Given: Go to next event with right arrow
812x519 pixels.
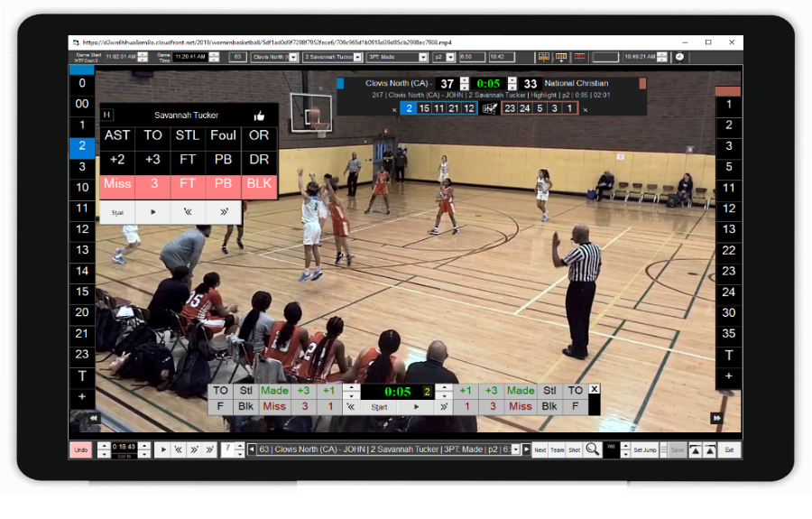Looking at the screenshot, I should (x=526, y=449).
